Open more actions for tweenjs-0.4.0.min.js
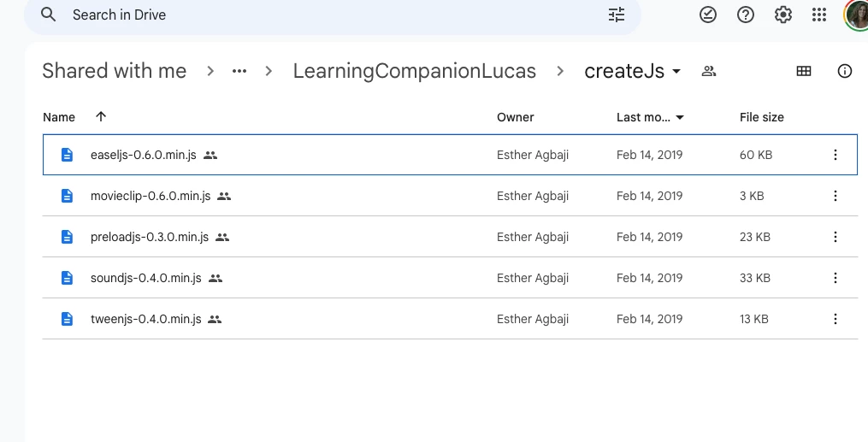 [836, 319]
